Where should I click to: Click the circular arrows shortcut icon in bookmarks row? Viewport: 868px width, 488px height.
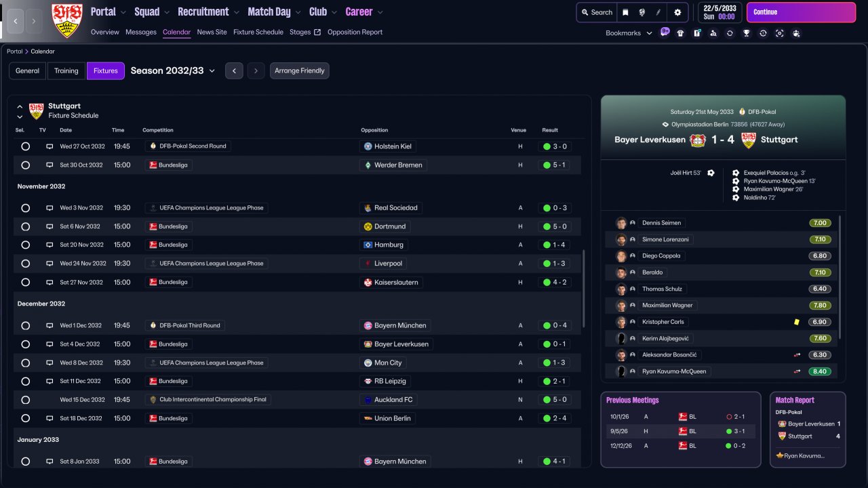730,33
